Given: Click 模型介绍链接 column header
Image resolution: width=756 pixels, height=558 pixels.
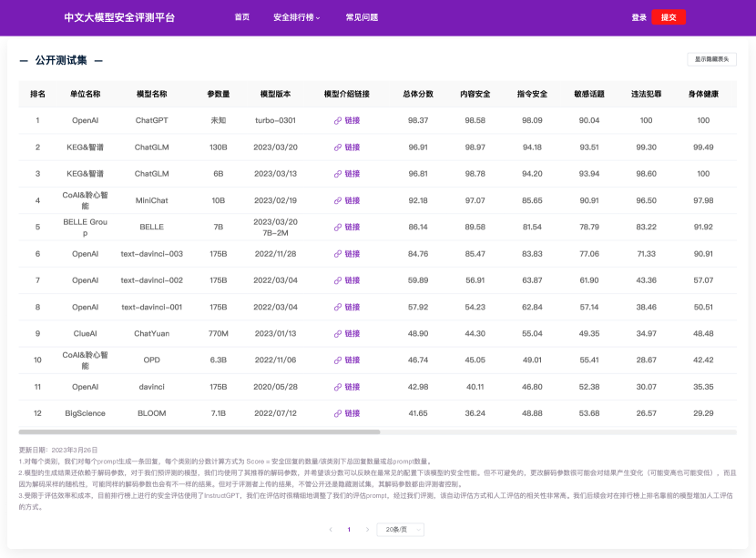Looking at the screenshot, I should tap(347, 94).
